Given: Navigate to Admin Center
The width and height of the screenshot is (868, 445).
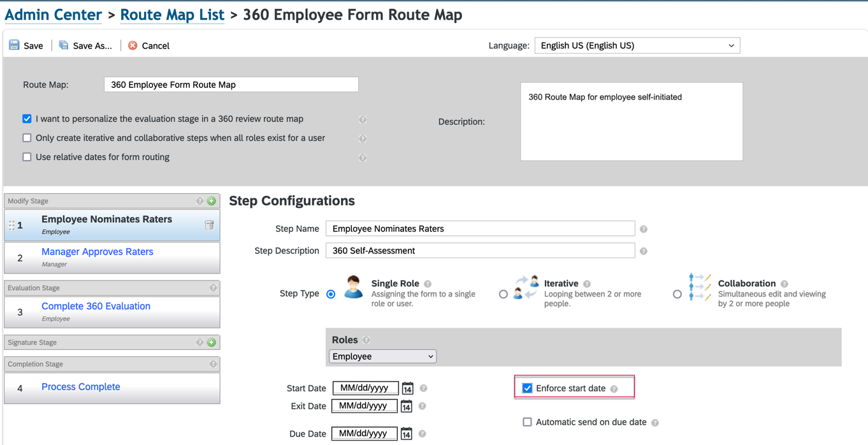Looking at the screenshot, I should pos(54,15).
